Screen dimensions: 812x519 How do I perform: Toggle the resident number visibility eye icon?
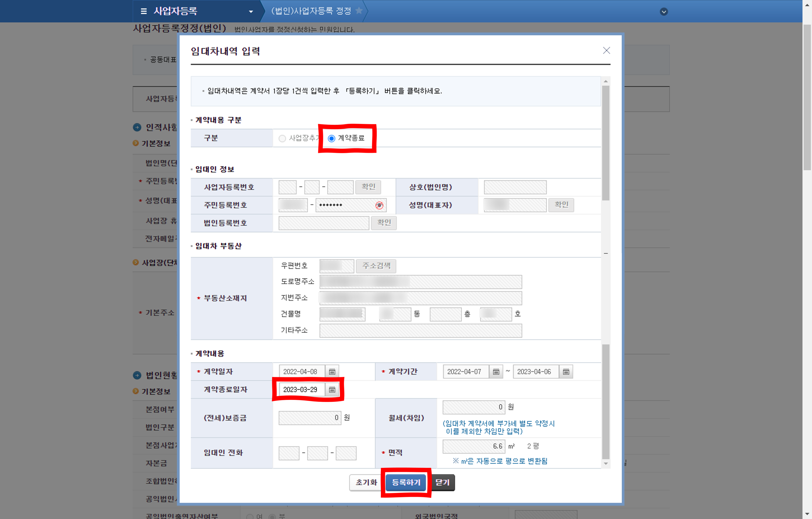(x=379, y=205)
